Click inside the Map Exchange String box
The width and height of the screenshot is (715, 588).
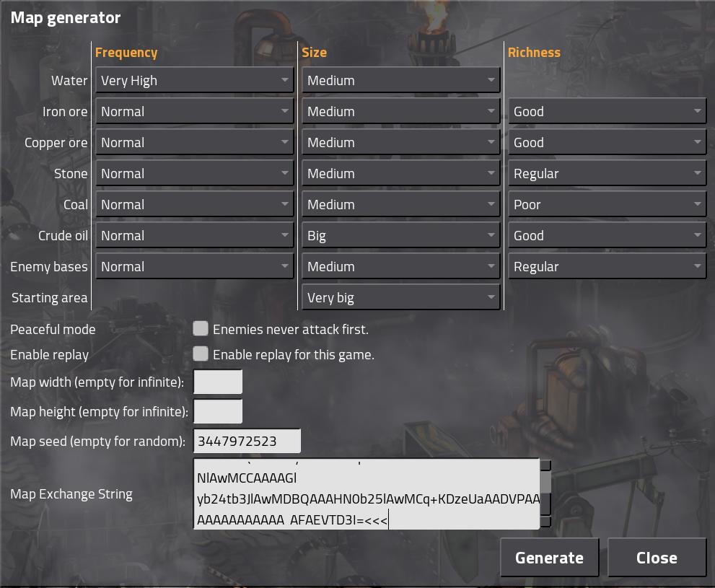click(x=367, y=494)
